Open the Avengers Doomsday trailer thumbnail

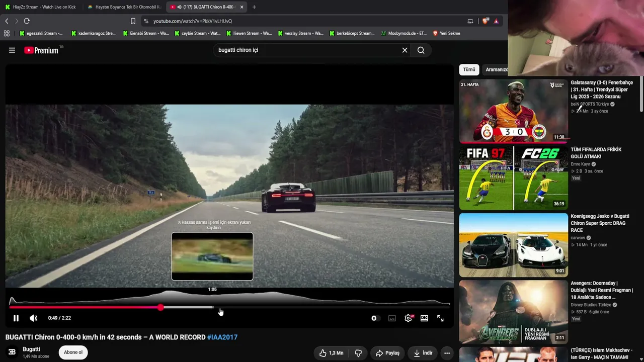[x=513, y=312]
